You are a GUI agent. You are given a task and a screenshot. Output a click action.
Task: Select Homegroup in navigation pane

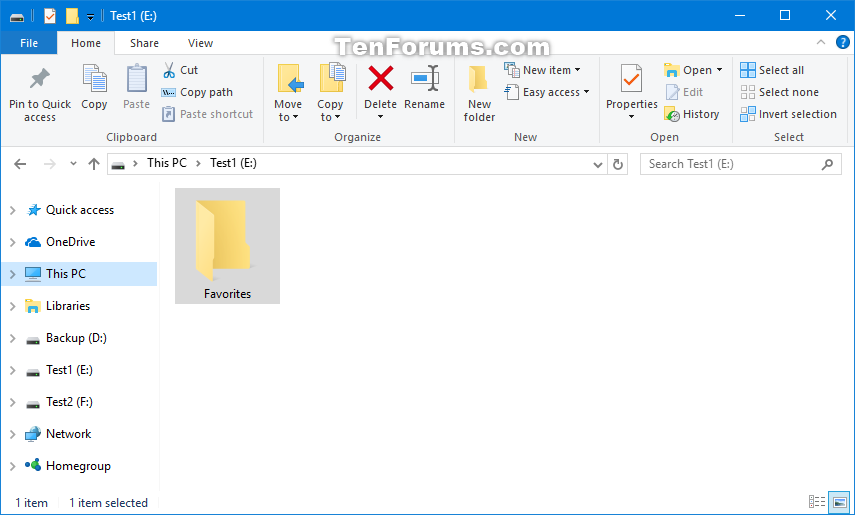coord(80,466)
